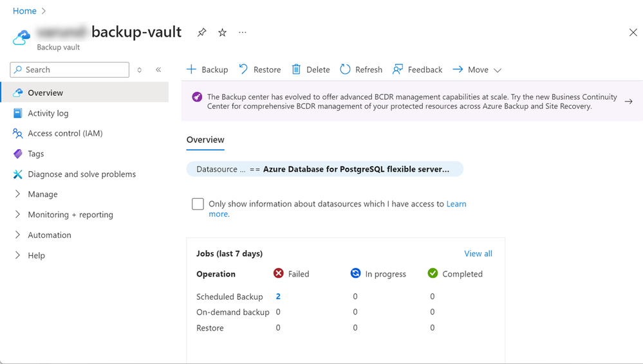Click the backup-vault title text
Image resolution: width=643 pixels, height=364 pixels.
tap(136, 32)
